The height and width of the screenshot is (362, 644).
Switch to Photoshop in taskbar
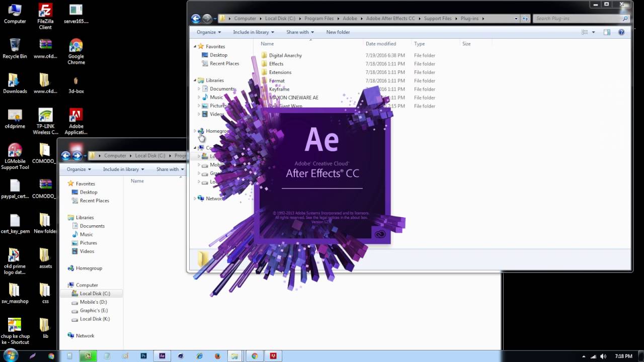pos(144,356)
